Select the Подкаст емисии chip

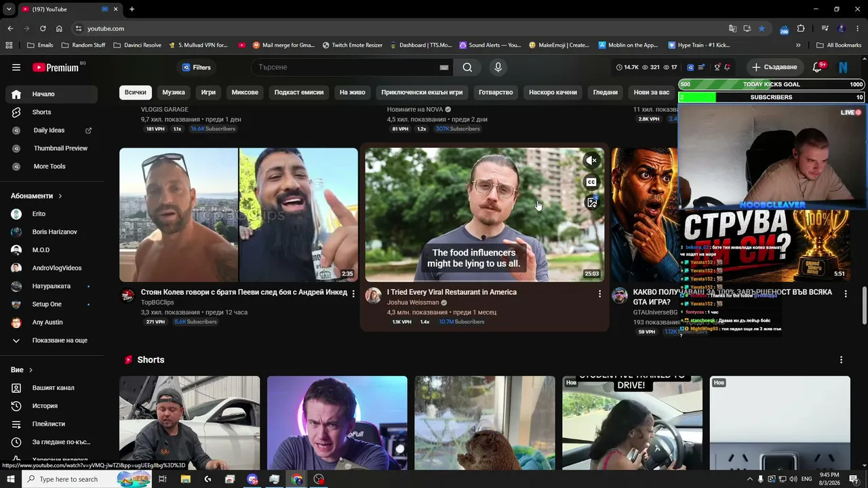pyautogui.click(x=299, y=92)
